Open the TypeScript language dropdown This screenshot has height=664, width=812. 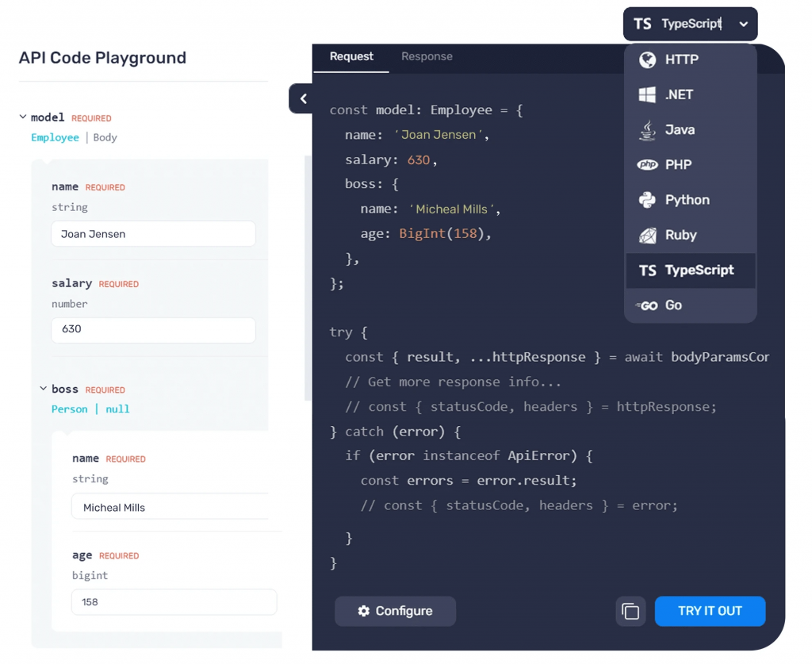690,24
